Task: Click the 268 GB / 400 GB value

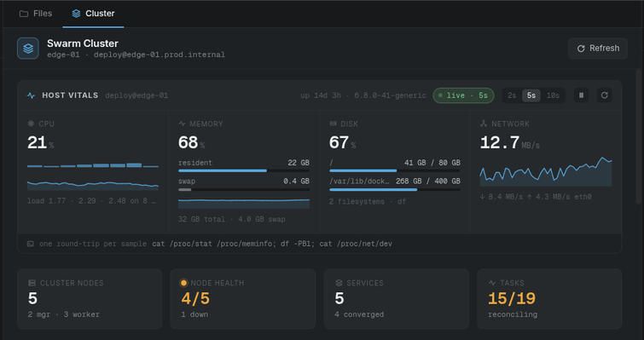Action: [428, 182]
